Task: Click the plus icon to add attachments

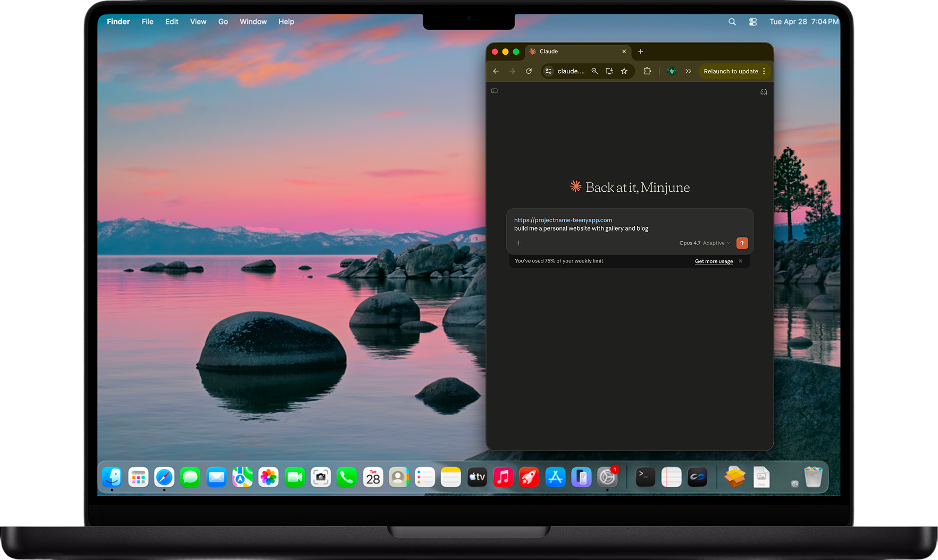Action: pyautogui.click(x=518, y=243)
